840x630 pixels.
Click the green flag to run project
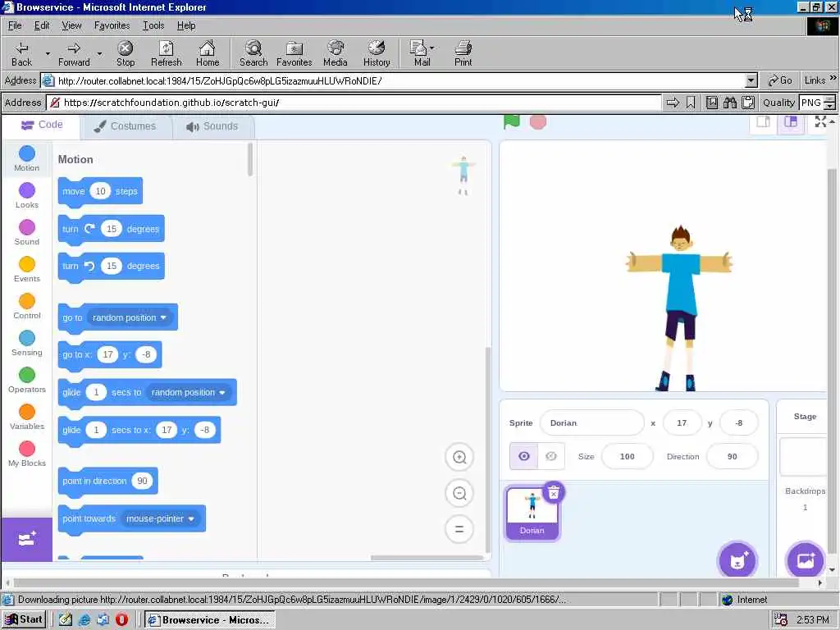tap(512, 121)
